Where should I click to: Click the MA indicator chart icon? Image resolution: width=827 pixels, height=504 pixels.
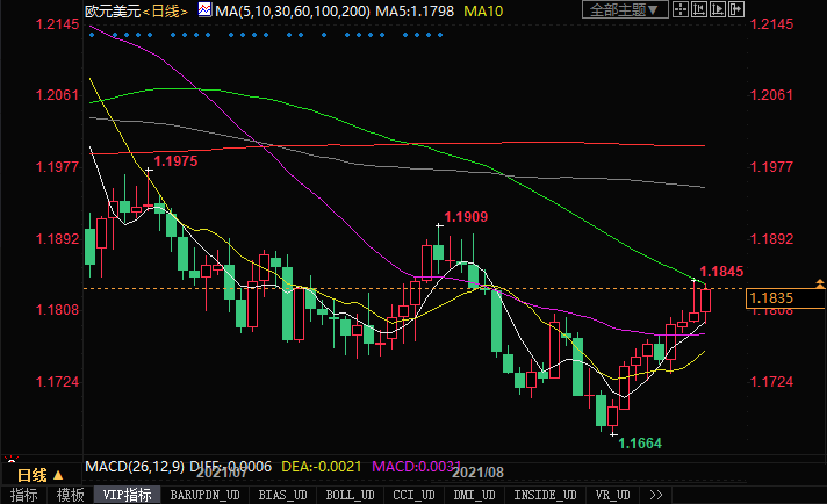pos(204,10)
